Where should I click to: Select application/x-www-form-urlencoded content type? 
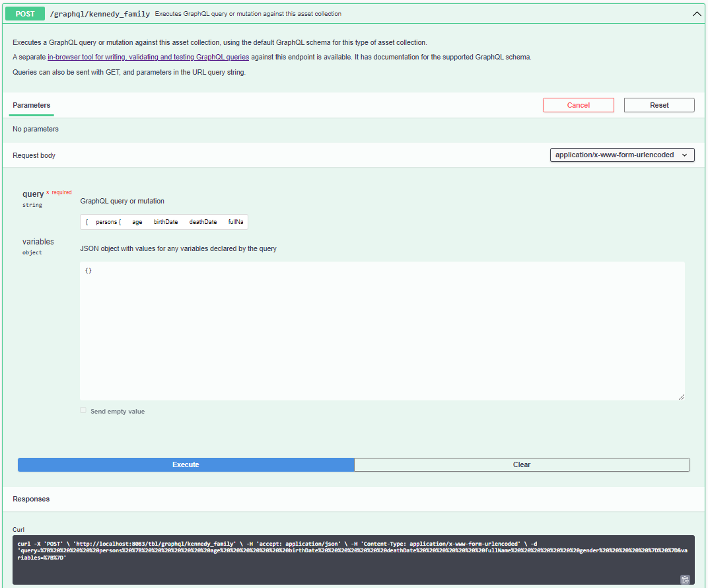pyautogui.click(x=621, y=155)
